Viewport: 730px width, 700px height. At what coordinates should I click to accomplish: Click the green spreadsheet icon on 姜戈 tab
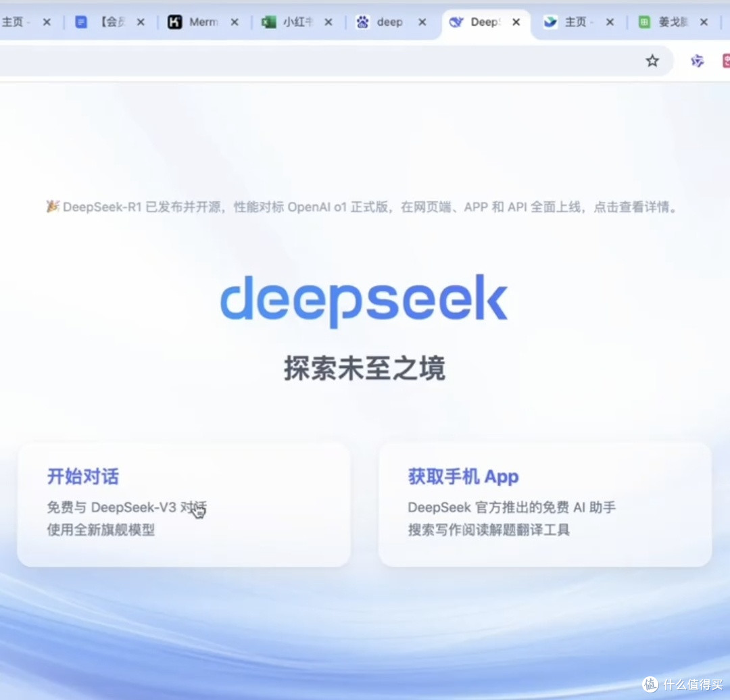644,22
